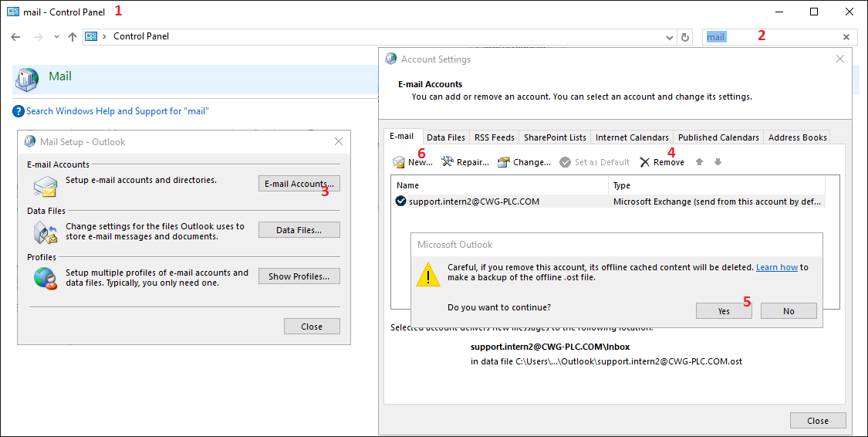Click the Change account settings icon
Viewport: 868px width, 437px height.
[504, 162]
